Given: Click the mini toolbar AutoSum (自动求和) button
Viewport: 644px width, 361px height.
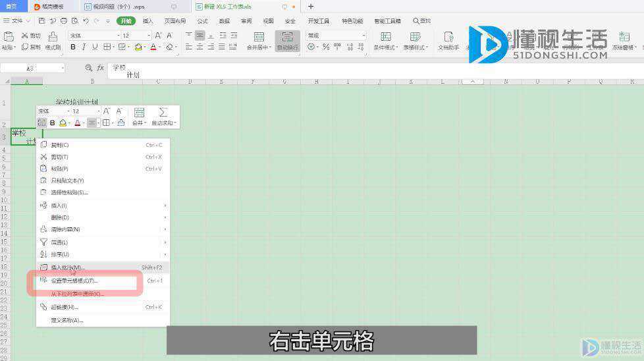Looking at the screenshot, I should (163, 117).
